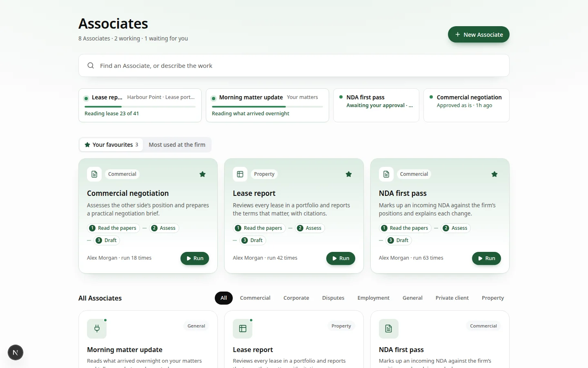Open NDA first pass awaiting approval card
The width and height of the screenshot is (588, 368).
376,105
